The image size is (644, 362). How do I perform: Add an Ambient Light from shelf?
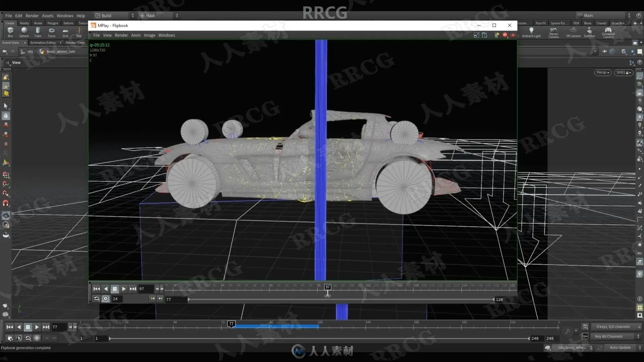[x=531, y=32]
